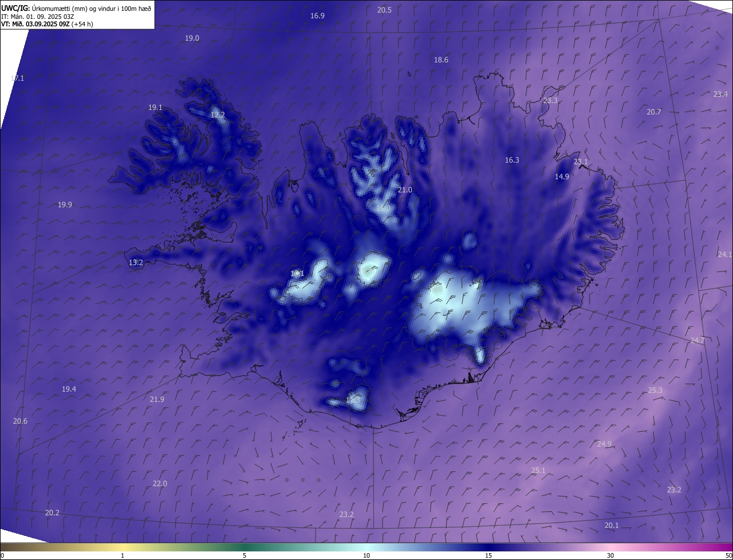Screen dimensions: 733x560
Task: Click the legend tick label 10
Action: [366, 556]
